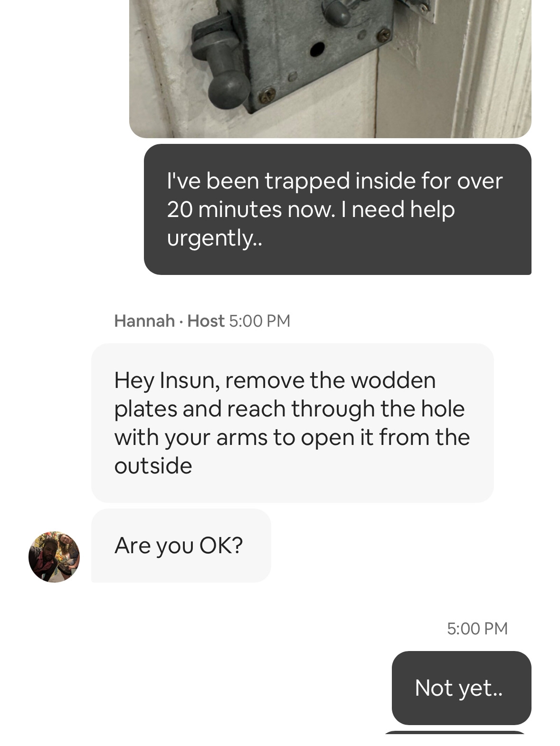Image resolution: width=560 pixels, height=746 pixels.
Task: Tap Hannah's message about removing wooden plates
Action: [293, 423]
